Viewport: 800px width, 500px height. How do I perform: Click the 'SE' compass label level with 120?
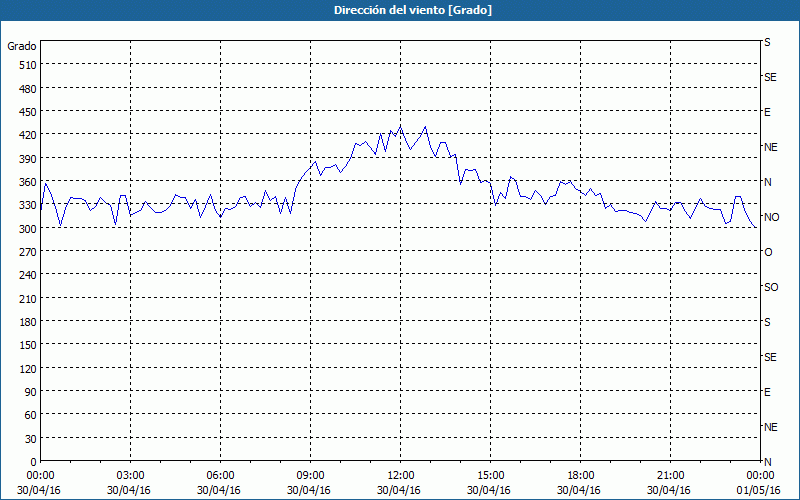[x=770, y=357]
